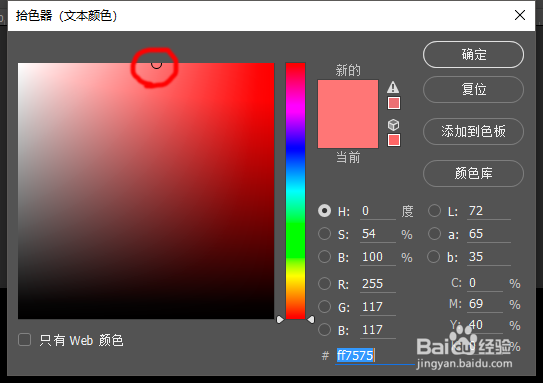543x383 pixels.
Task: Click the vertical hue spectrum slider
Action: pos(295,191)
